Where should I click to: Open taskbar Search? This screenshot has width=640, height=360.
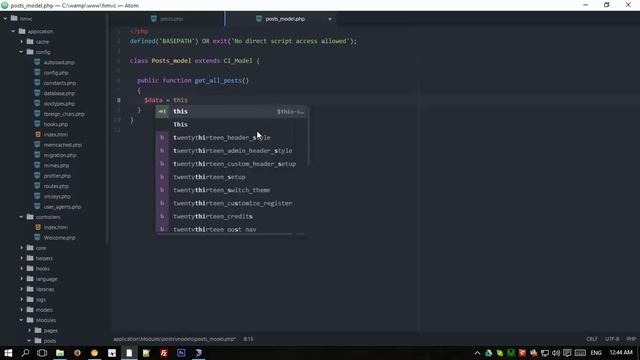click(25, 353)
